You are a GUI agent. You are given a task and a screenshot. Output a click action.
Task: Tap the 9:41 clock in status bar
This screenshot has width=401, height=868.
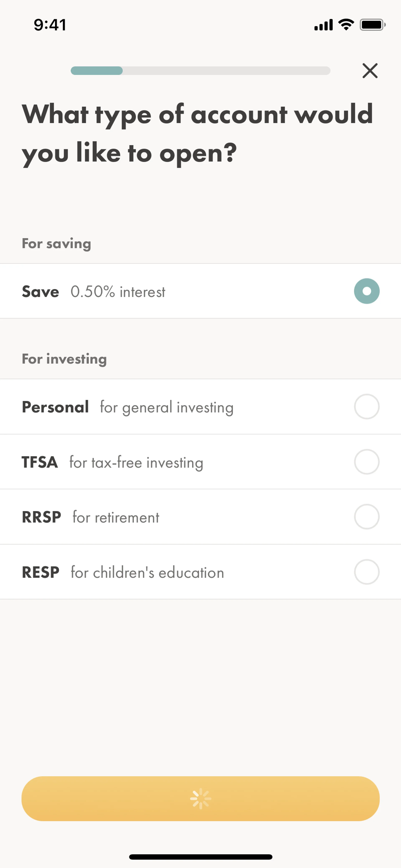pyautogui.click(x=50, y=25)
